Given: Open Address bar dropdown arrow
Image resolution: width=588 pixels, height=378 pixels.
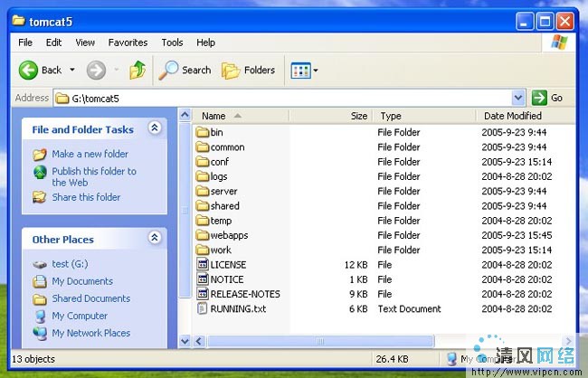Looking at the screenshot, I should click(518, 98).
